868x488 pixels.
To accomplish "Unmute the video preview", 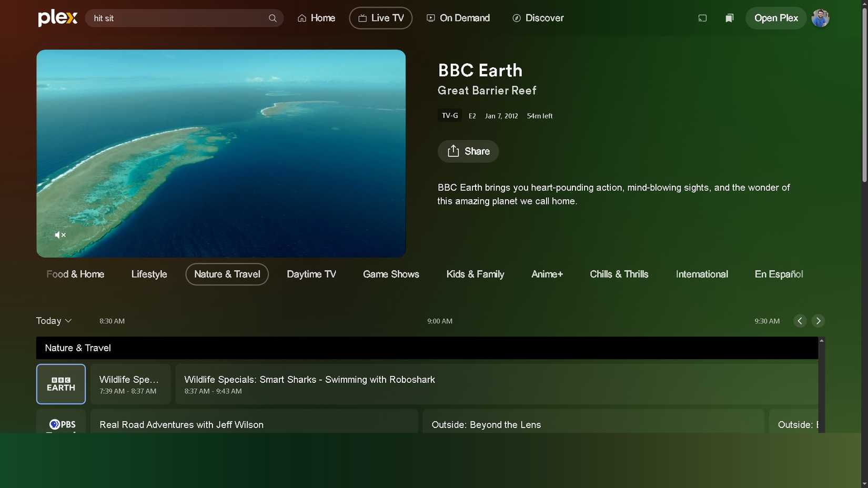I will (x=59, y=235).
